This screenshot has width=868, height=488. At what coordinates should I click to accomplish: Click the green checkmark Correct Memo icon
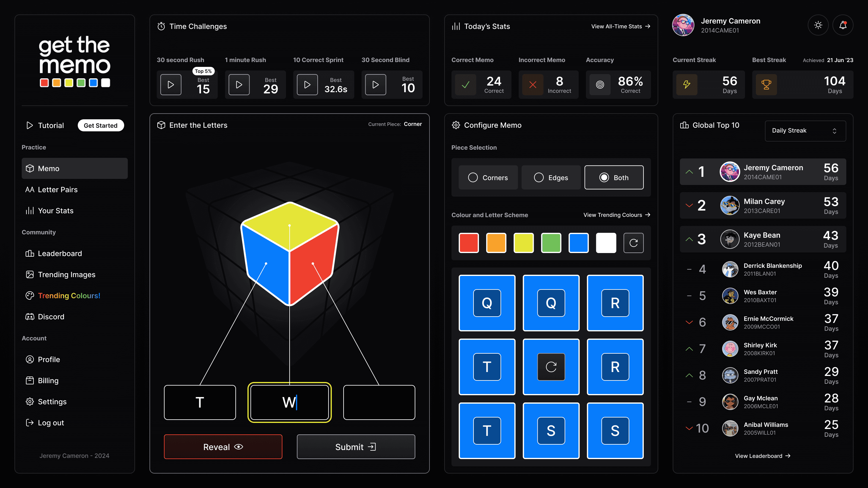465,85
